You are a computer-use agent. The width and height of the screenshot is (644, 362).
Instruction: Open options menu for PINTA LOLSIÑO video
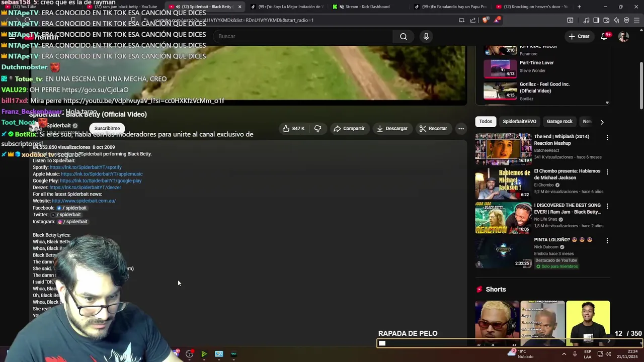[607, 241]
